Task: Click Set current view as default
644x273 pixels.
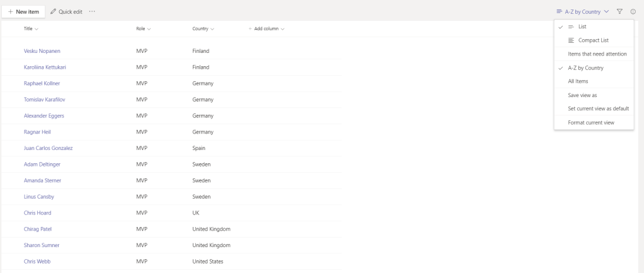Action: point(594,108)
